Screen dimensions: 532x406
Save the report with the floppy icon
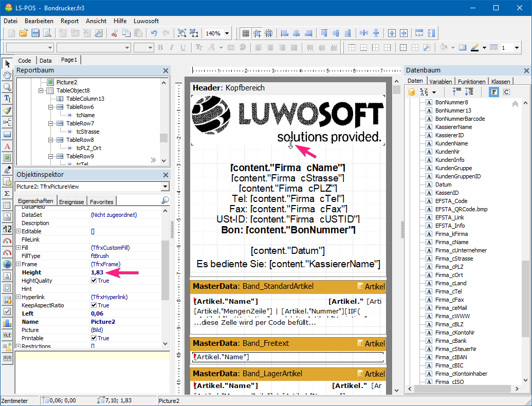(x=35, y=33)
